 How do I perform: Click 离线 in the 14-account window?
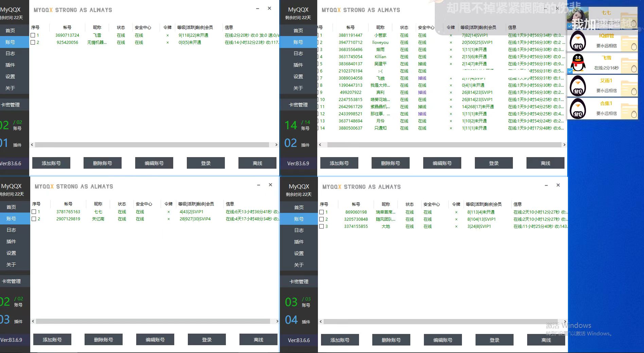coord(545,163)
